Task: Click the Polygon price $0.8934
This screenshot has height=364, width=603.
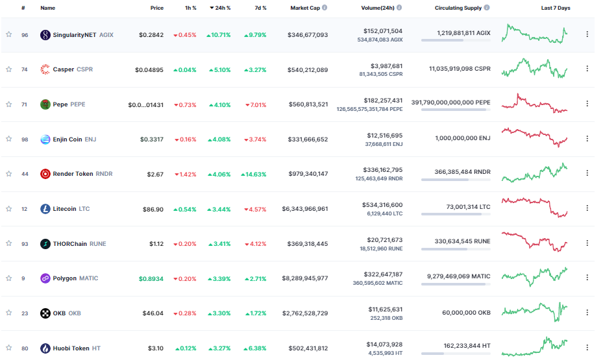Action: 151,278
